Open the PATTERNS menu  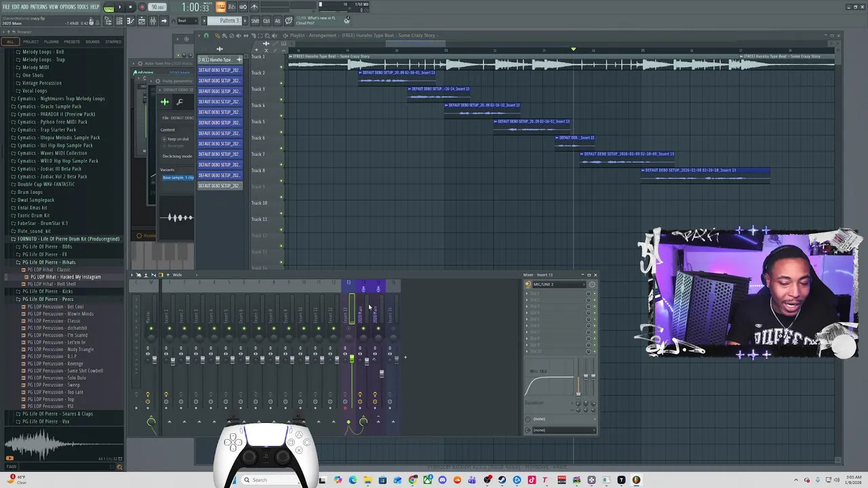coord(39,7)
